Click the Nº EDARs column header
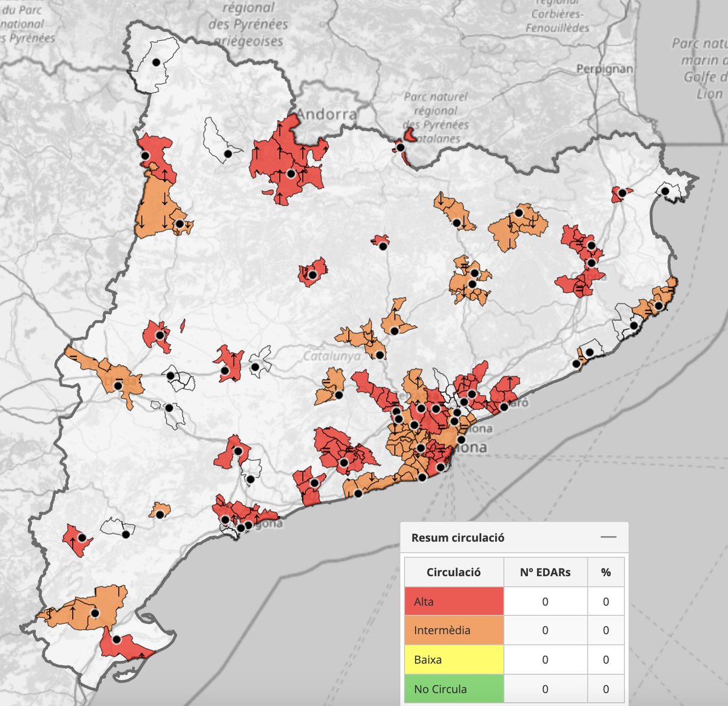728x706 pixels. click(545, 573)
